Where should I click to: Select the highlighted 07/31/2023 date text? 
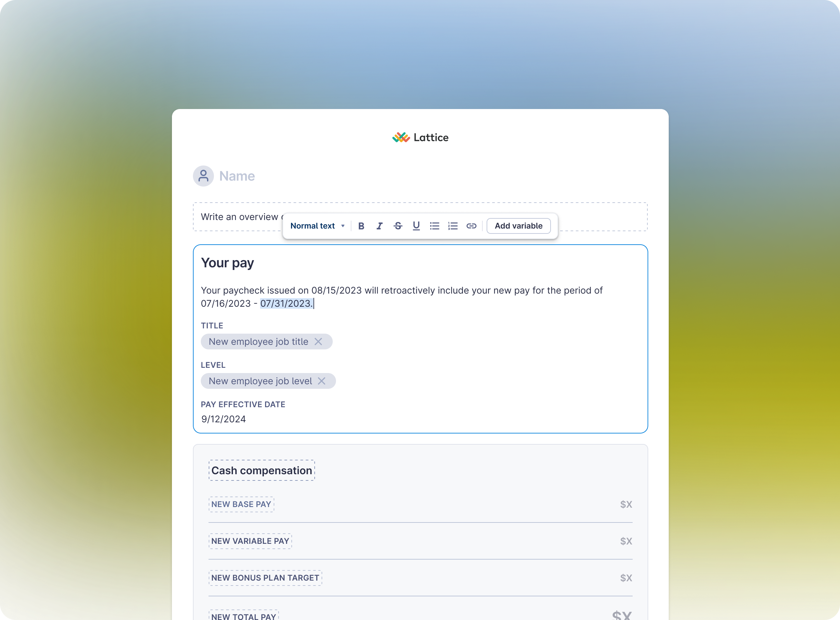(x=286, y=304)
